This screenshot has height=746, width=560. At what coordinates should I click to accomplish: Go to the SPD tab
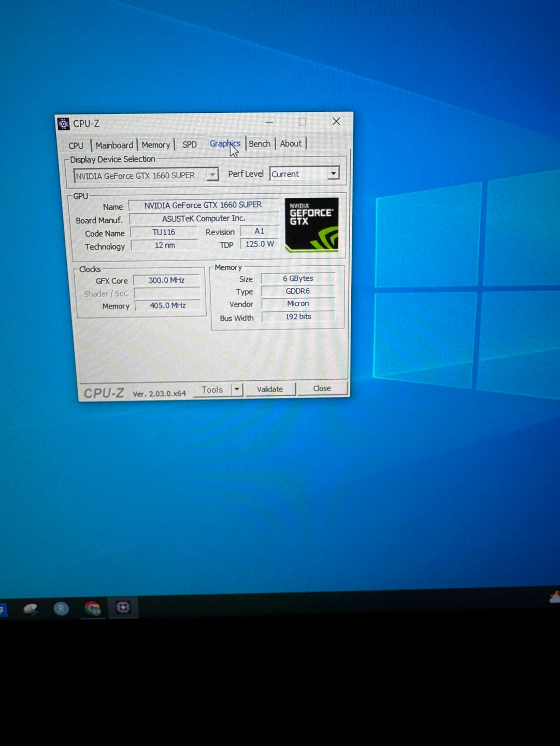[x=190, y=145]
